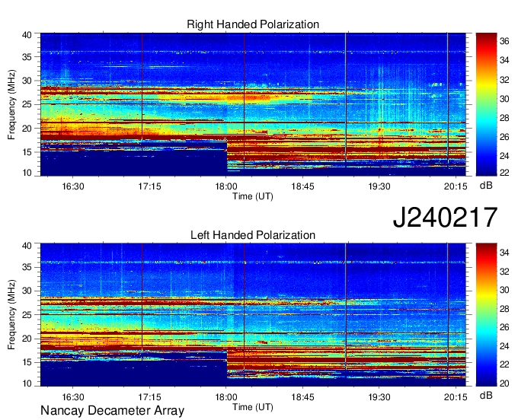Image resolution: width=518 pixels, height=420 pixels.
Task: Click the 18:00 time tick under the Right Handed plot
Action: 226,186
